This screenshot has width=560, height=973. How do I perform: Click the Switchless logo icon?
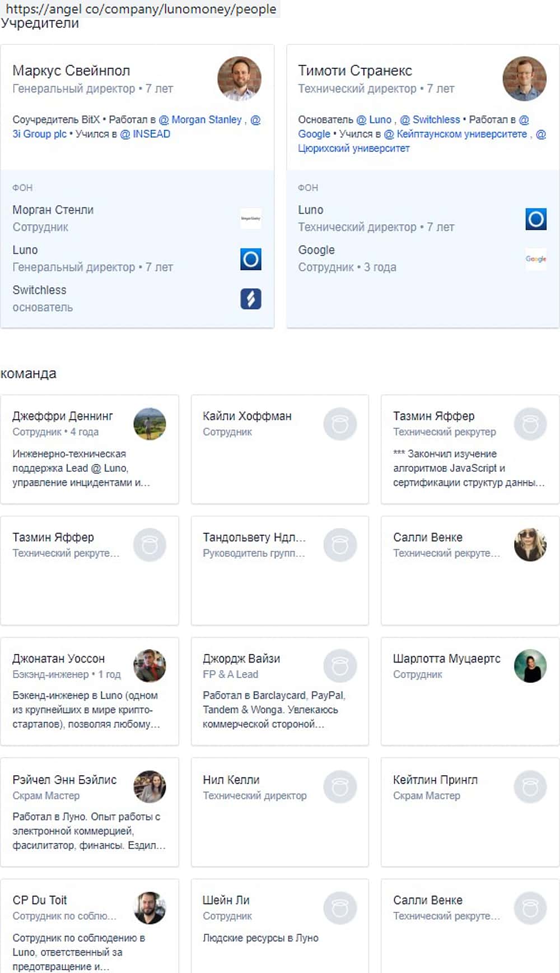point(250,299)
